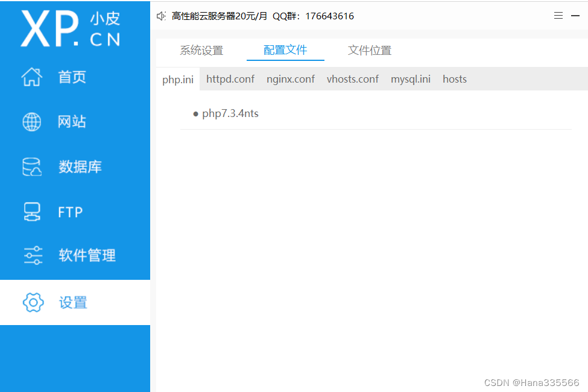This screenshot has height=392, width=588.
Task: Select 设置 in the sidebar
Action: (x=73, y=303)
